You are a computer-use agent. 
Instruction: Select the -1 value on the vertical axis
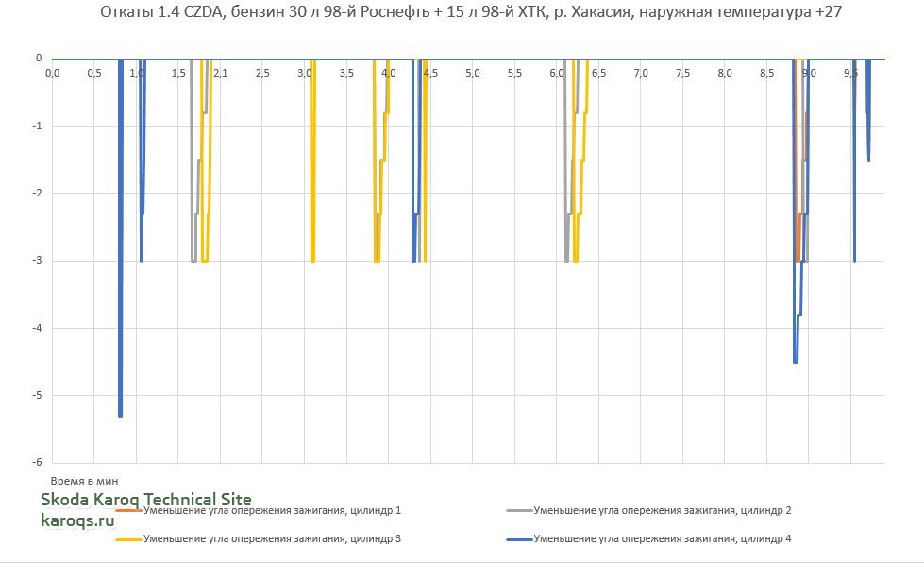(38, 126)
